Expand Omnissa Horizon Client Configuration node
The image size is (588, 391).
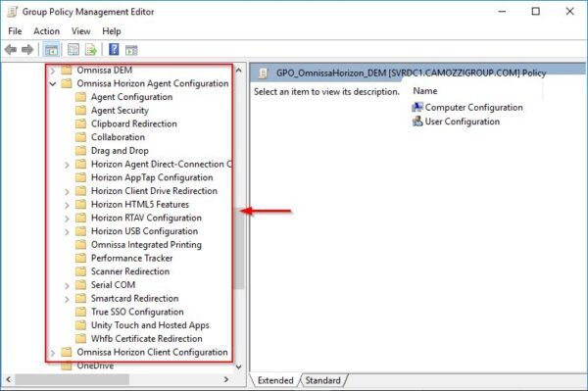(53, 353)
